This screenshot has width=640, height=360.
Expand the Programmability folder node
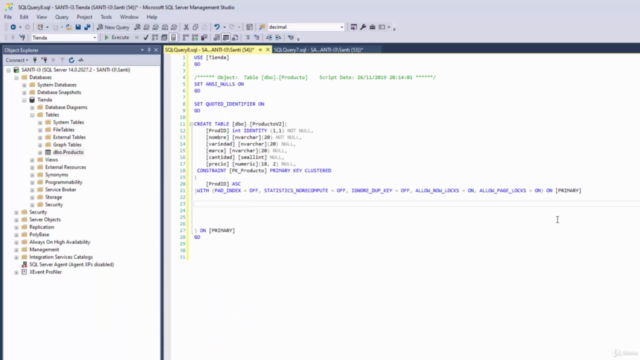tap(32, 182)
